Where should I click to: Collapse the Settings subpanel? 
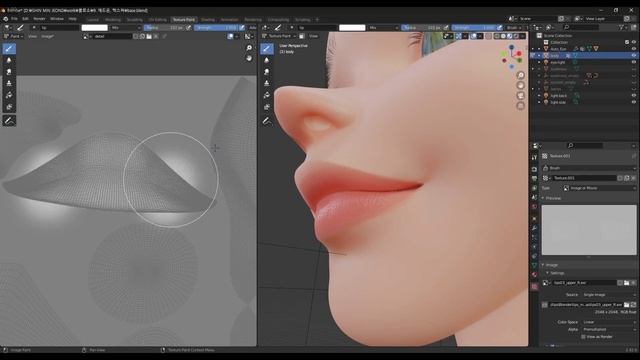point(555,273)
